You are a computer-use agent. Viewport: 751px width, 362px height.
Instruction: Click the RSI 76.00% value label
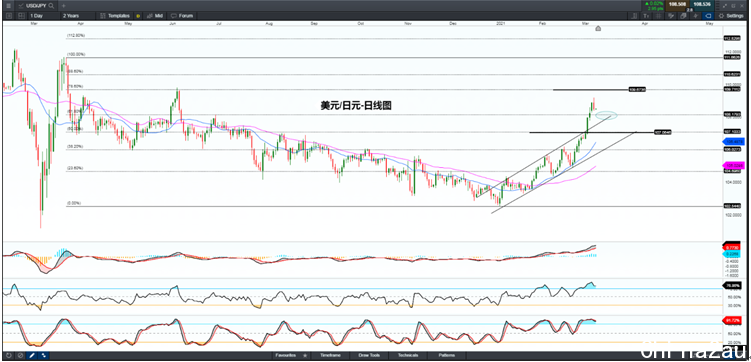point(733,286)
